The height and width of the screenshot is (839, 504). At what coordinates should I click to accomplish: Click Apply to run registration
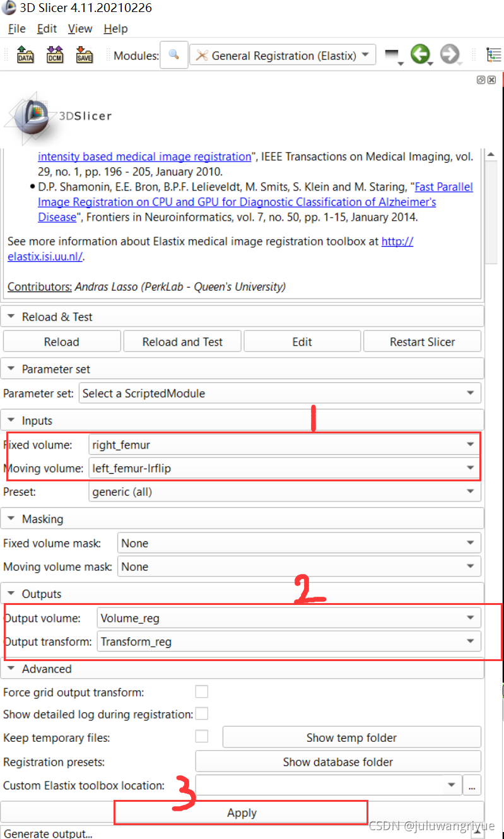[242, 813]
